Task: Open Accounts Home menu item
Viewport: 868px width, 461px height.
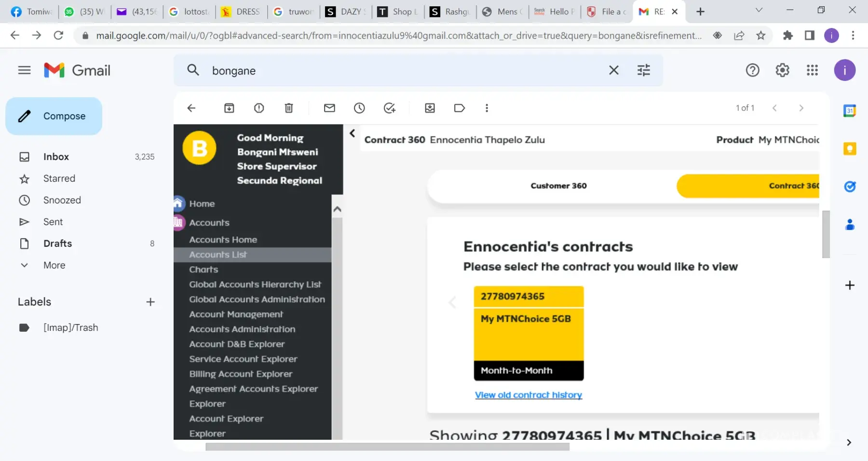Action: [223, 240]
